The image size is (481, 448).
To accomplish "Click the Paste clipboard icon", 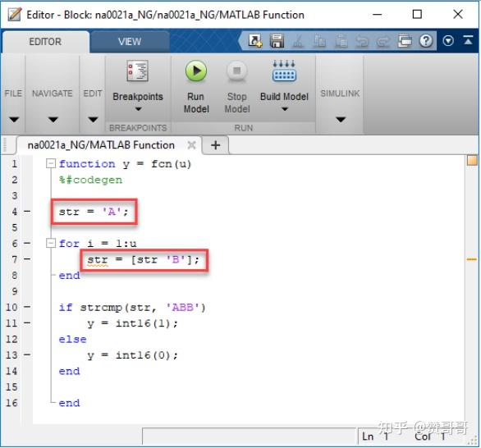I will point(341,41).
